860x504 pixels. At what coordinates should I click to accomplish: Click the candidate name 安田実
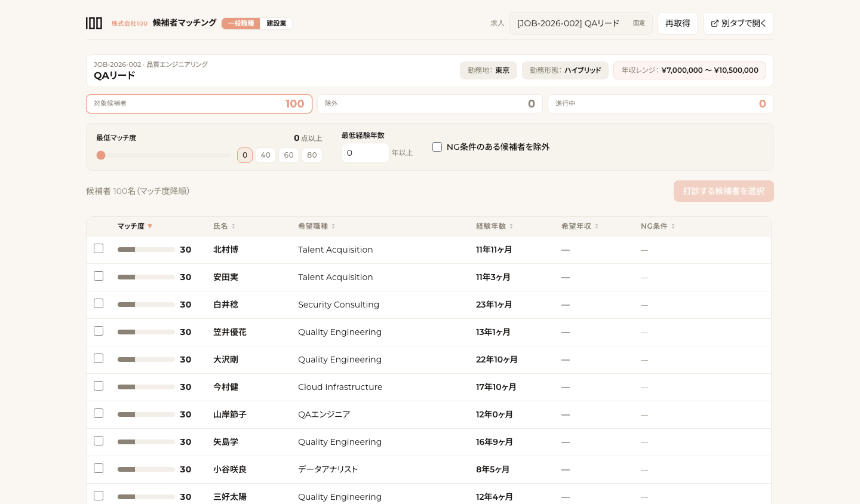pyautogui.click(x=226, y=277)
